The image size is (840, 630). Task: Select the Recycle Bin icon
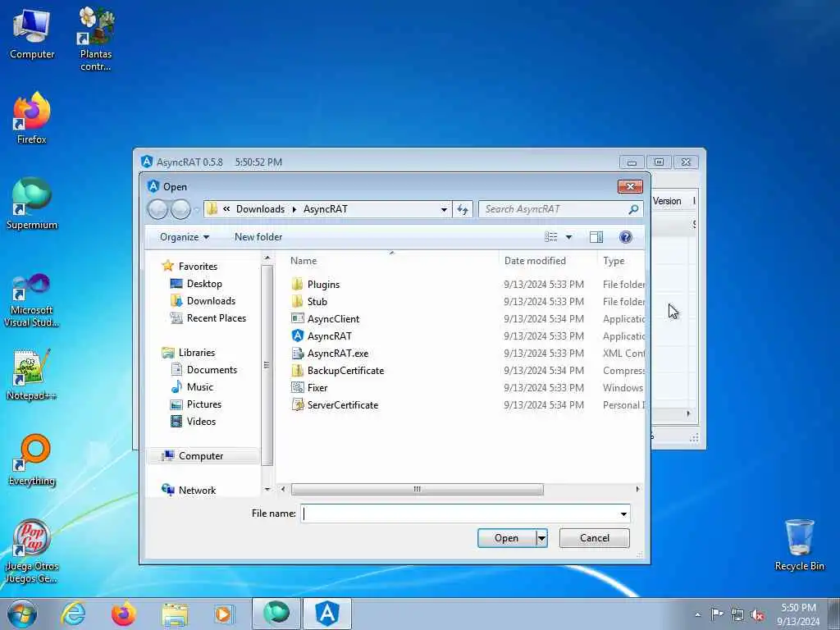799,546
